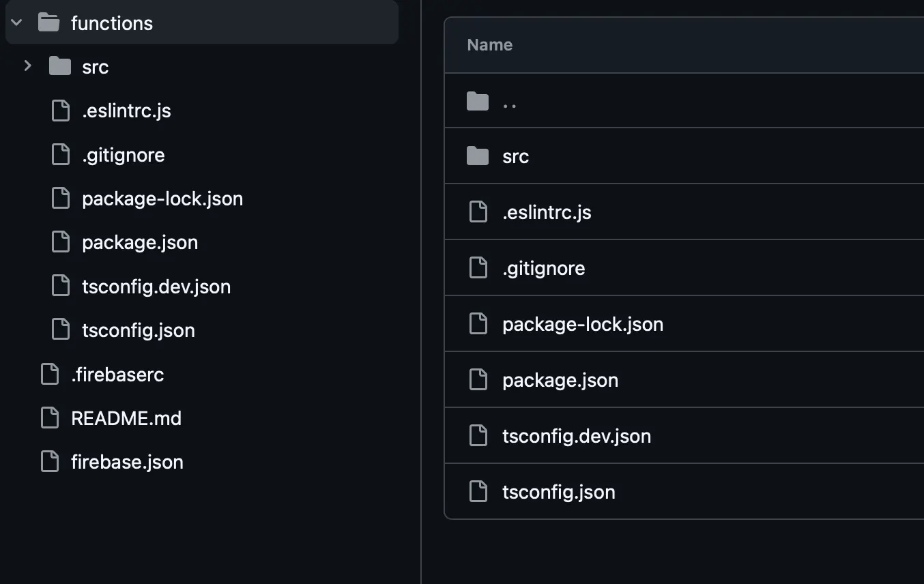The height and width of the screenshot is (584, 924).
Task: Click the Name column header
Action: point(489,44)
